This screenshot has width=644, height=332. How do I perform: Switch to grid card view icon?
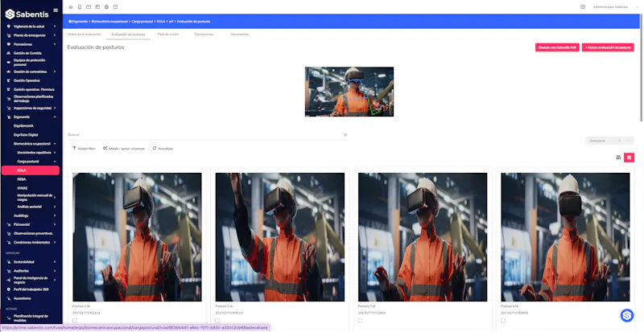629,158
